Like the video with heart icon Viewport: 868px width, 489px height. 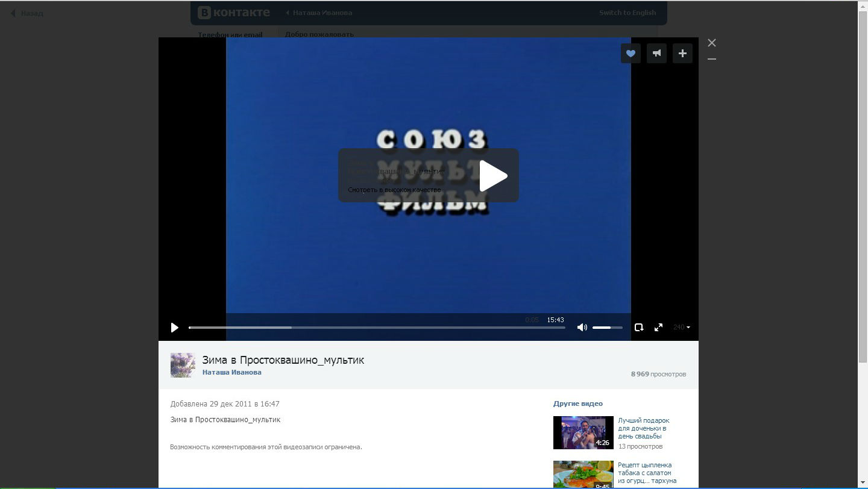(631, 54)
